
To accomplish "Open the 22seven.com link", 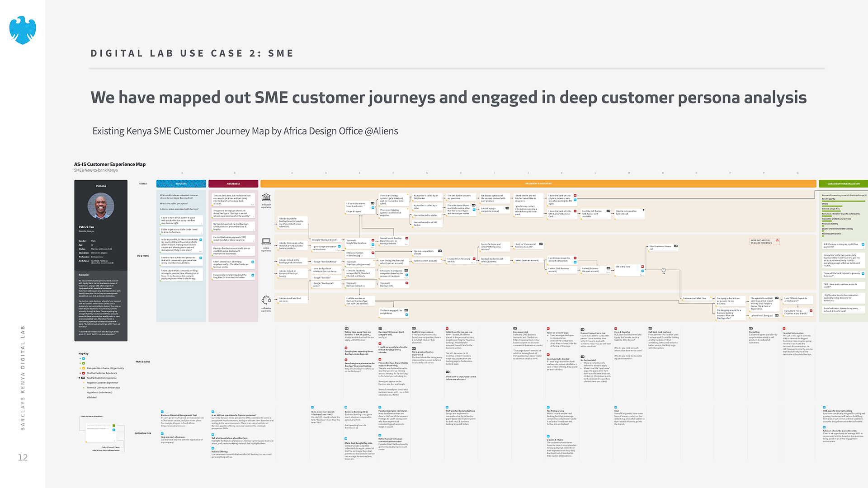I will pos(173,426).
